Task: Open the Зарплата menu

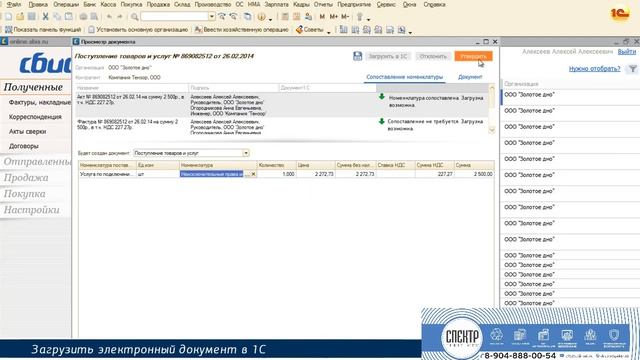Action: 276,4
